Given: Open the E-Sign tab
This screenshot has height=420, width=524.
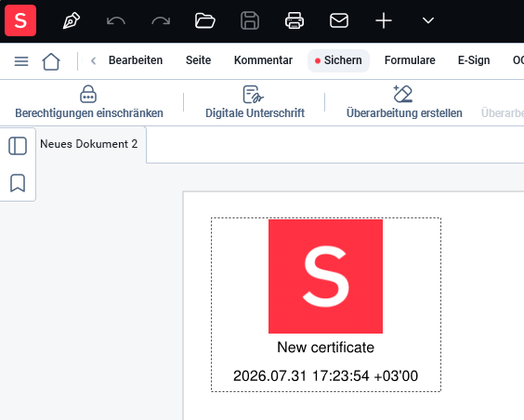Looking at the screenshot, I should coord(474,60).
